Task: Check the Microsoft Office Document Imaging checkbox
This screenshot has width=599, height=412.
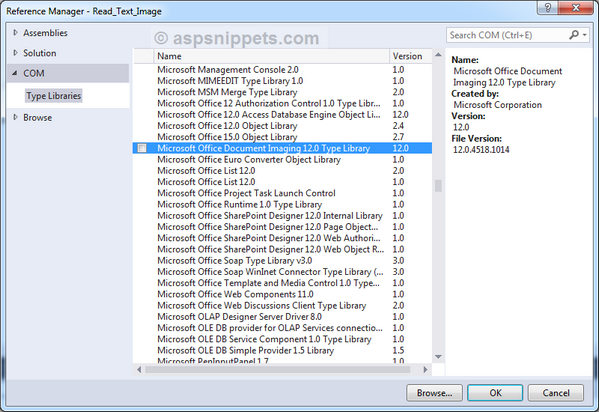Action: 142,148
